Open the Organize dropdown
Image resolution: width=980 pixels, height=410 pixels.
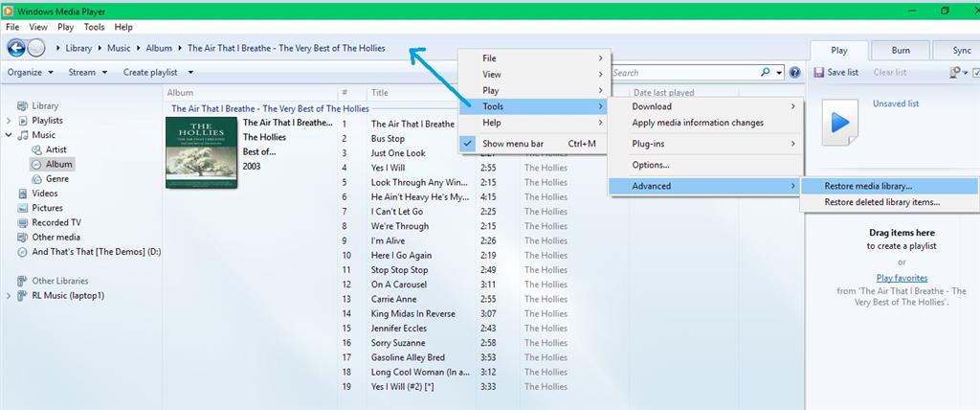(x=30, y=73)
